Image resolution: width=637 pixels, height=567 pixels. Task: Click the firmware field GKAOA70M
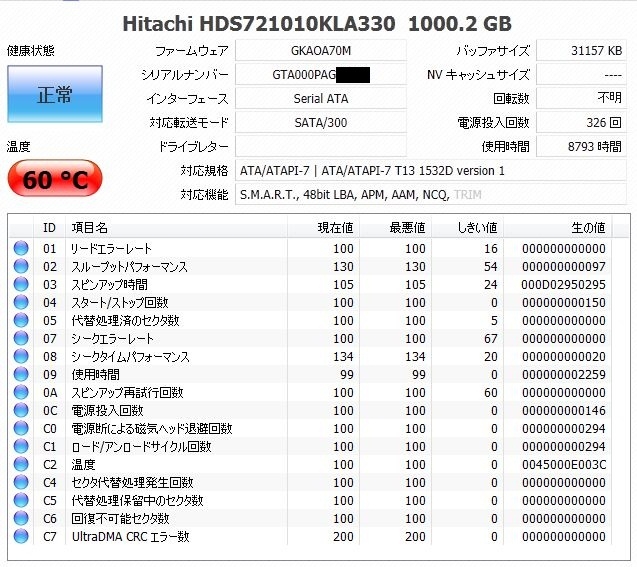pyautogui.click(x=321, y=51)
